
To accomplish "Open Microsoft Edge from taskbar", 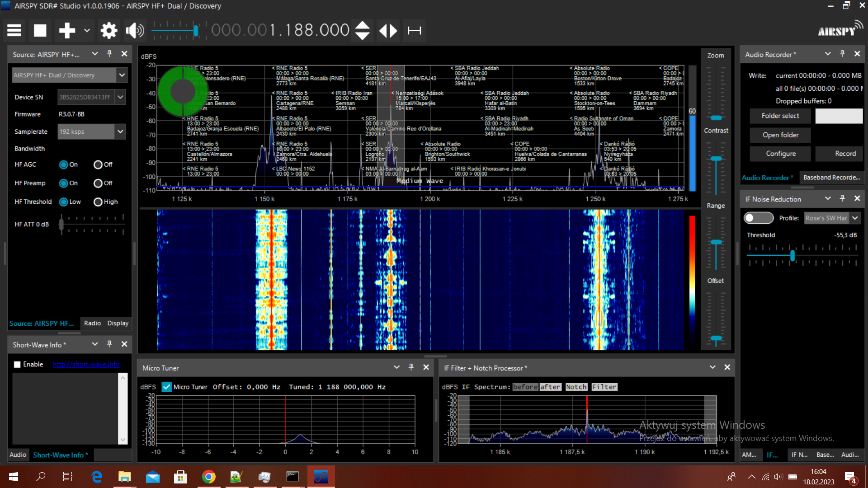I will (97, 477).
